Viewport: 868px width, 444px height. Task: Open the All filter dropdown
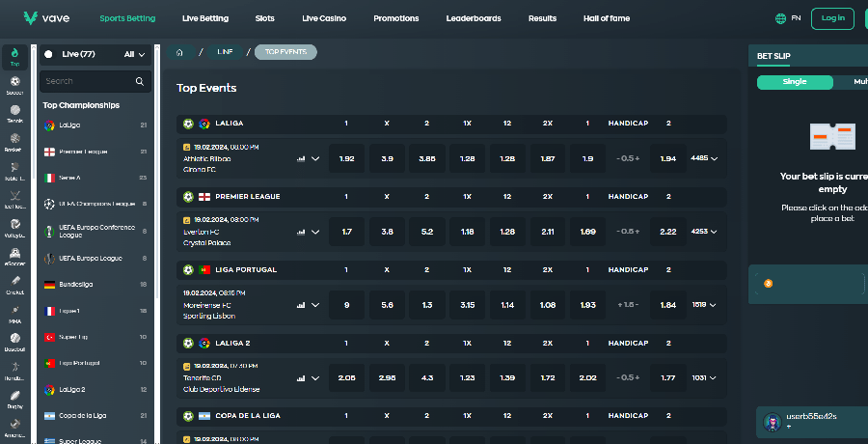coord(134,55)
